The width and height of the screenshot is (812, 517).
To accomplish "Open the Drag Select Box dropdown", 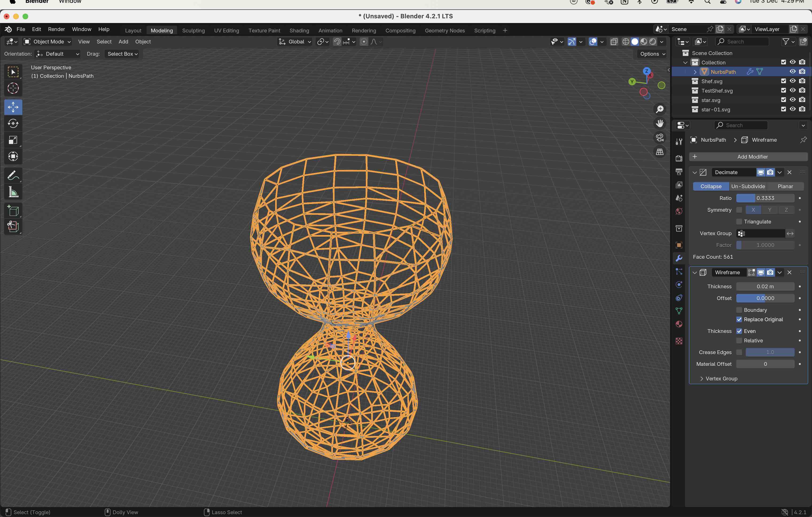I will click(122, 54).
